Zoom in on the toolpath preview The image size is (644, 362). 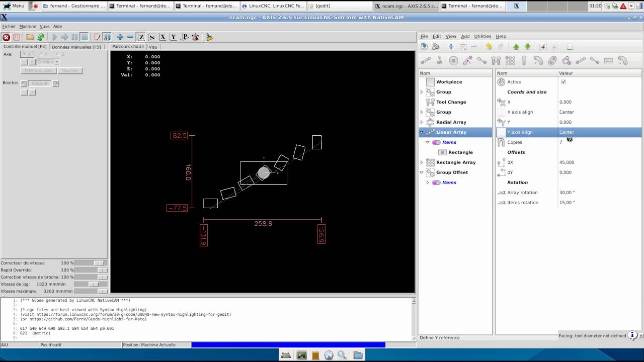point(120,37)
